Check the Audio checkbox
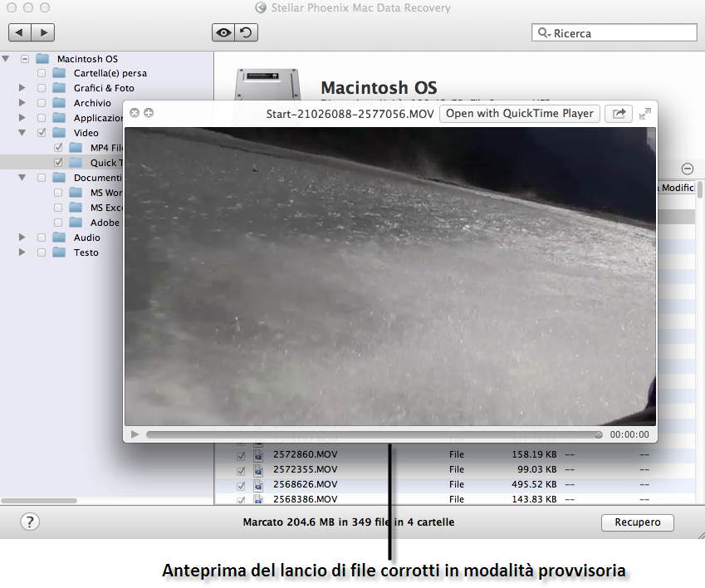This screenshot has height=588, width=705. click(x=42, y=238)
